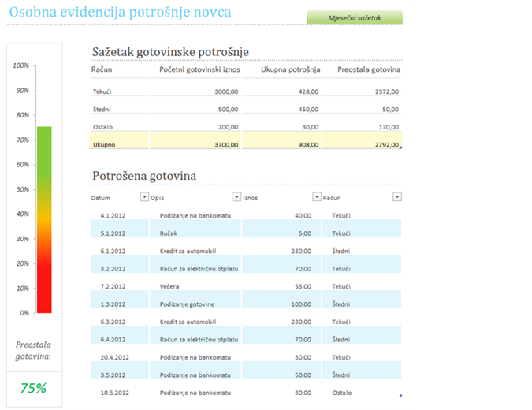Select the Preostala gotovina label below the gauge
The image size is (532, 410).
[33, 350]
